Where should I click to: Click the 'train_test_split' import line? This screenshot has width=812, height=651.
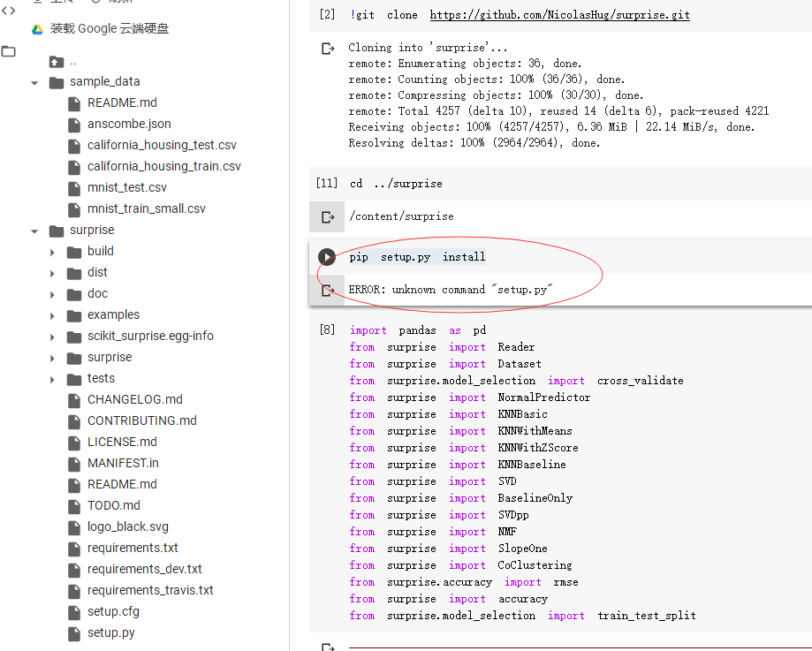[x=522, y=616]
